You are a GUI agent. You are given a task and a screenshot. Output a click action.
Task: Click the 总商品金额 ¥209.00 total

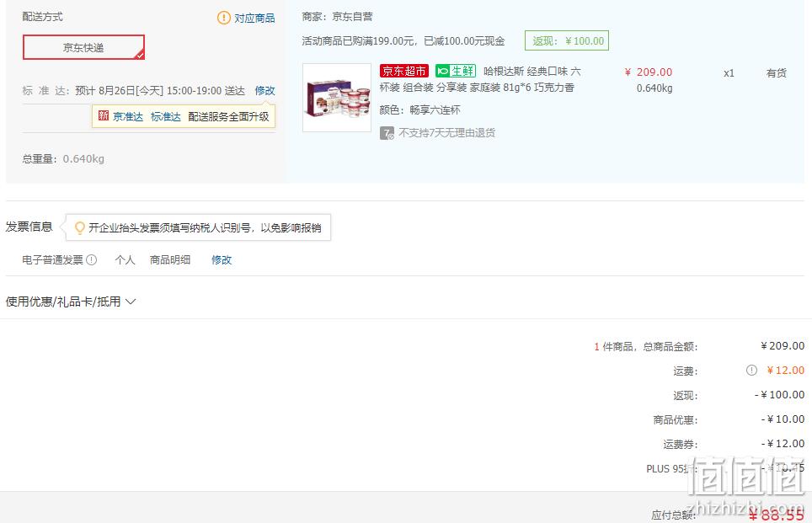click(783, 346)
